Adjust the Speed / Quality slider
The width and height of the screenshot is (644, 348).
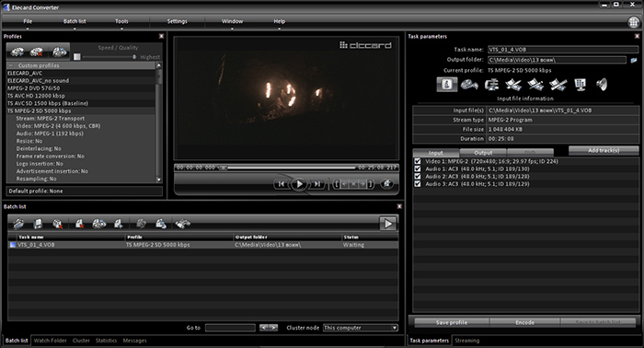point(109,57)
